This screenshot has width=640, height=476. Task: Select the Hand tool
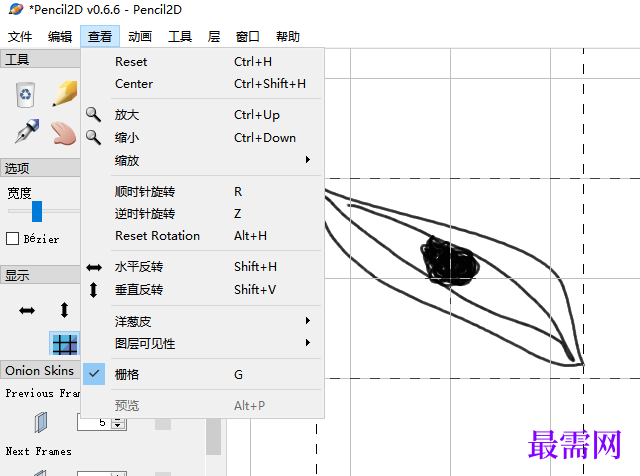tap(64, 133)
